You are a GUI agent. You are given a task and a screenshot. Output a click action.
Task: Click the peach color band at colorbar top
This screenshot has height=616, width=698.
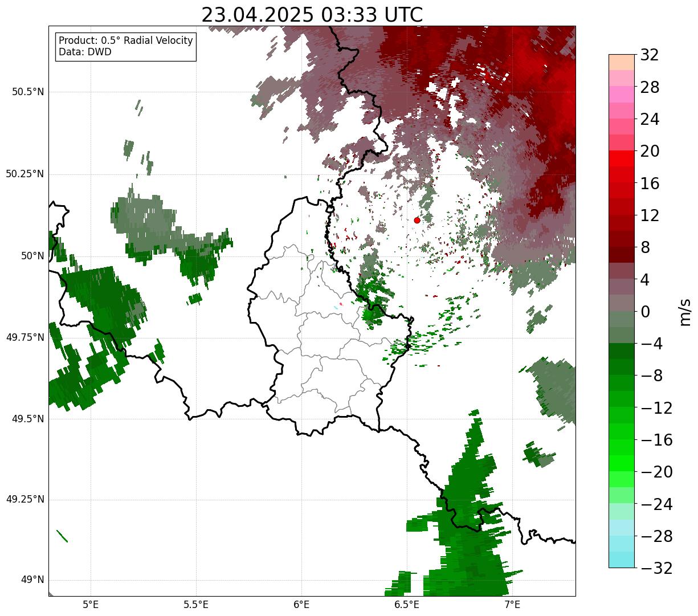coord(622,62)
